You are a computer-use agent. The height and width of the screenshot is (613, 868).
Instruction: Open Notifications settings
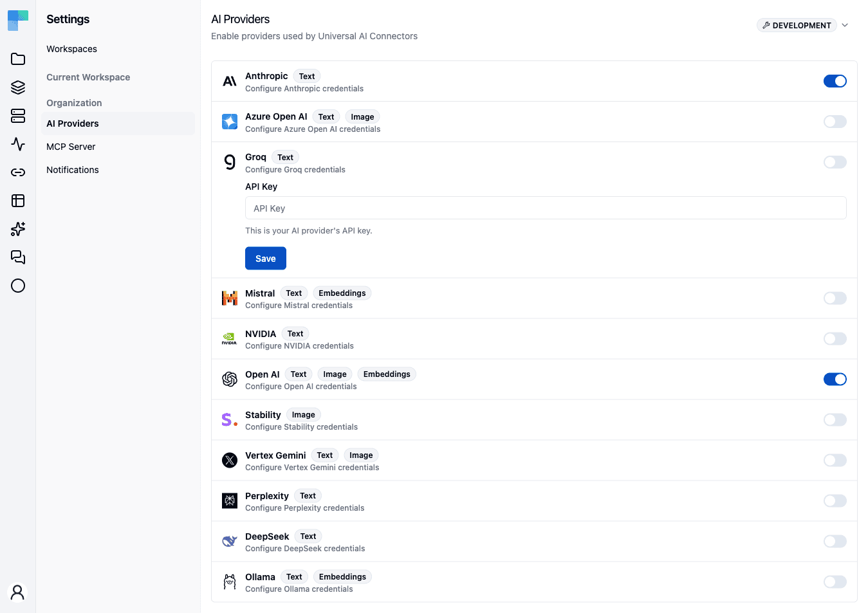(118, 170)
